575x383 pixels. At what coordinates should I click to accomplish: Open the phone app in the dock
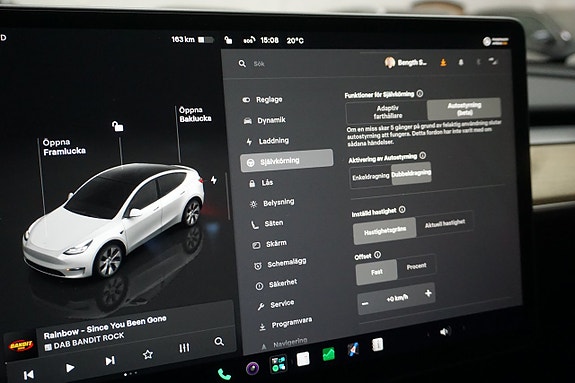coord(224,374)
